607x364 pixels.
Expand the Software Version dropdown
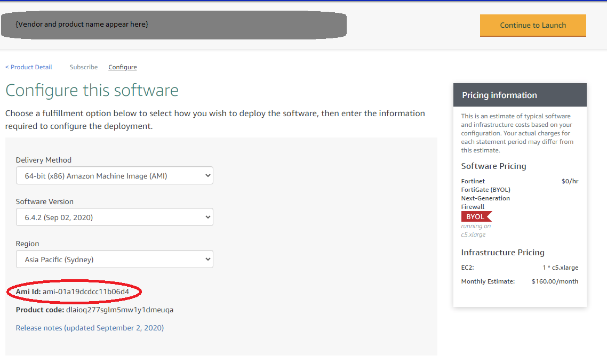[x=114, y=217]
